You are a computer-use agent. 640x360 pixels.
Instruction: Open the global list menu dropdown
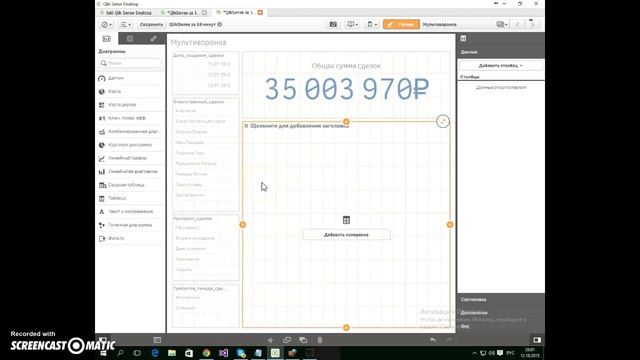(x=125, y=24)
